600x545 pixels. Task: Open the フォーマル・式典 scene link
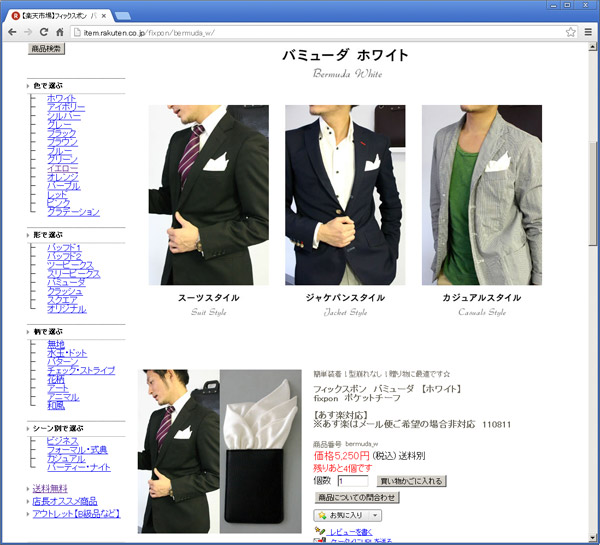pyautogui.click(x=77, y=450)
